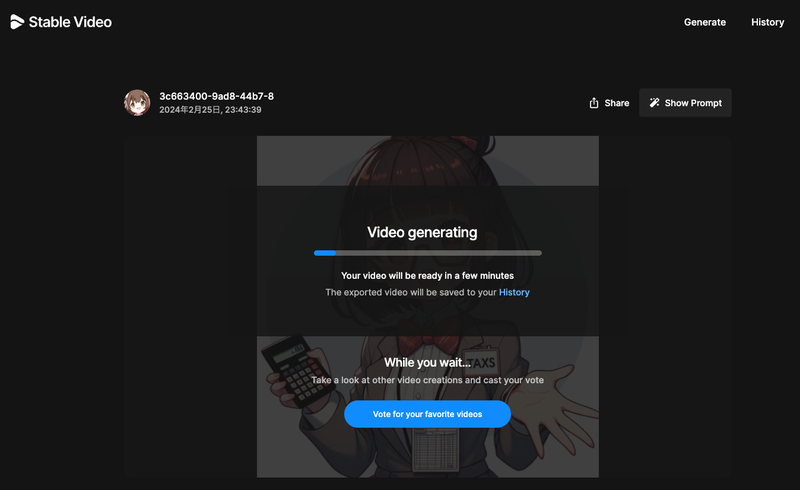The height and width of the screenshot is (490, 800).
Task: Click the video generating progress bar
Action: click(x=428, y=253)
